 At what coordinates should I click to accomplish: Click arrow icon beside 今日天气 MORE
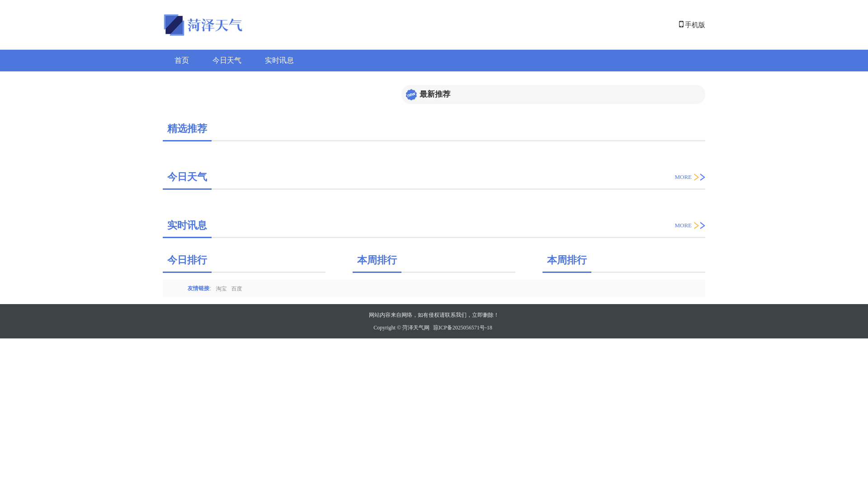(x=699, y=177)
